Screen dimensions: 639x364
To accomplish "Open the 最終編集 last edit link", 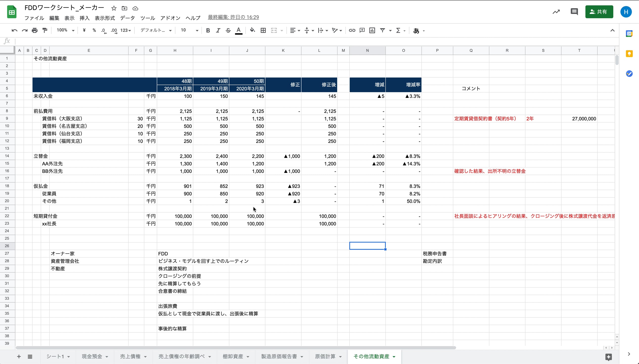I will (x=233, y=17).
